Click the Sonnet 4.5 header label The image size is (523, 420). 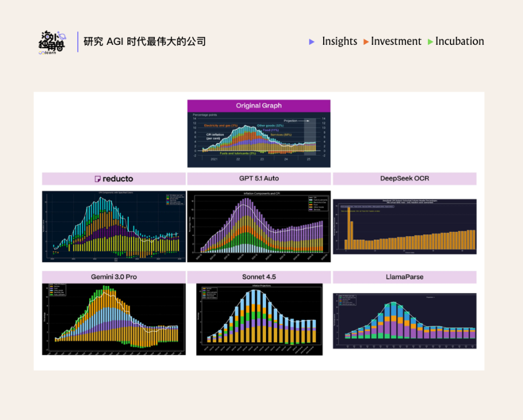(x=259, y=277)
